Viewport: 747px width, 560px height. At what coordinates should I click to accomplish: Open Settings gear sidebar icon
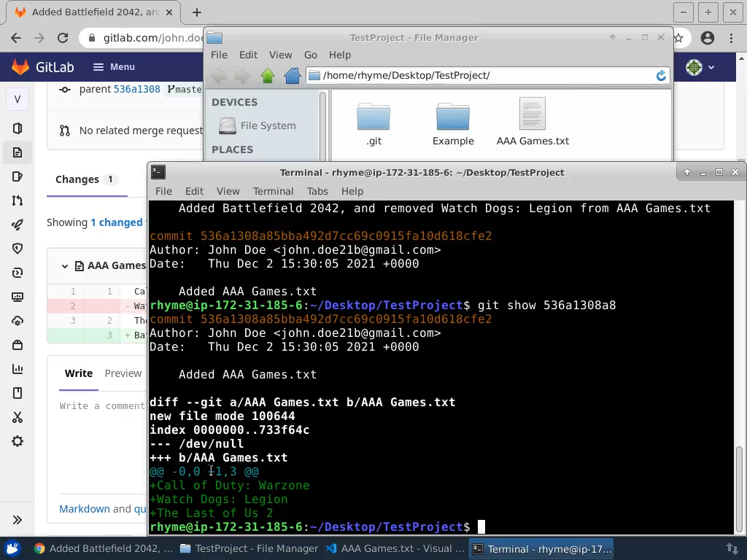coord(18,441)
